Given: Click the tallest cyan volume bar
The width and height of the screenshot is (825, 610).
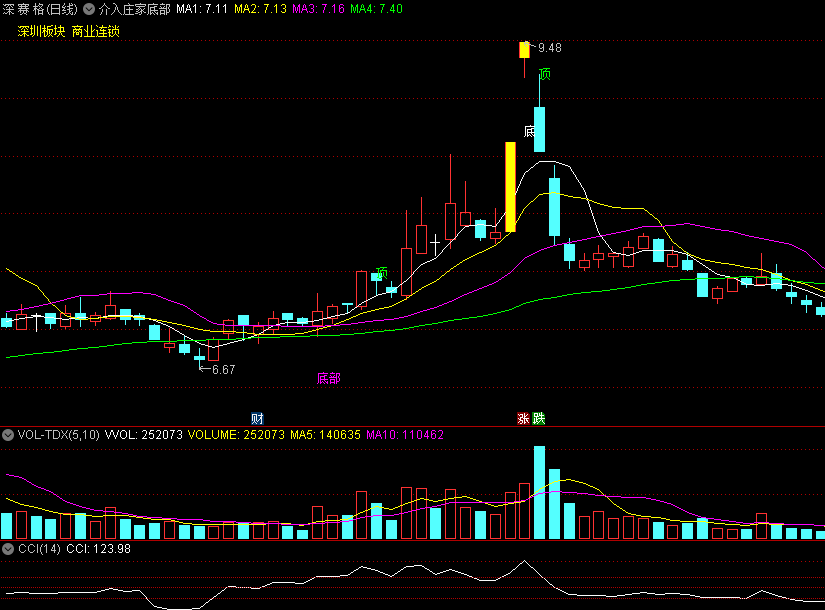Looking at the screenshot, I should pyautogui.click(x=539, y=493).
